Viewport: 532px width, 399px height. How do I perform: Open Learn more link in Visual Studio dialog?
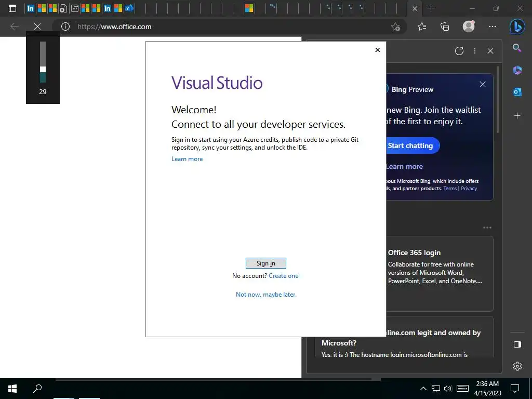[x=187, y=159]
